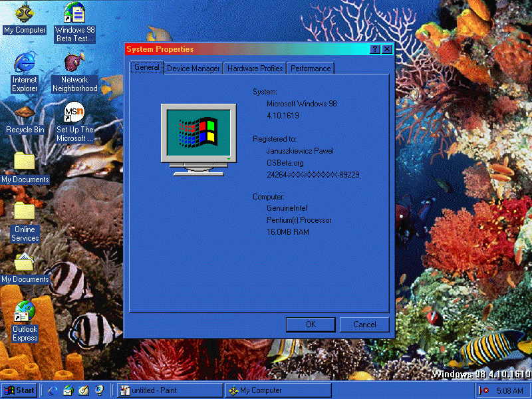
Task: Click the Show Desktop quick launch icon
Action: click(x=84, y=390)
